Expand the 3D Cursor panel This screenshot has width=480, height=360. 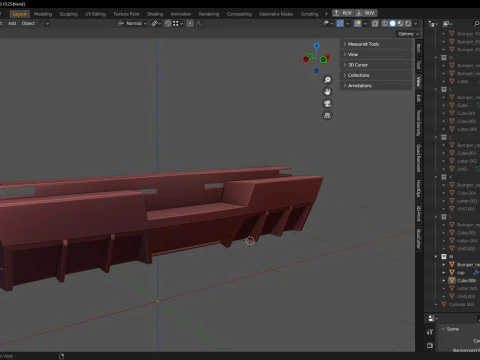(x=376, y=65)
